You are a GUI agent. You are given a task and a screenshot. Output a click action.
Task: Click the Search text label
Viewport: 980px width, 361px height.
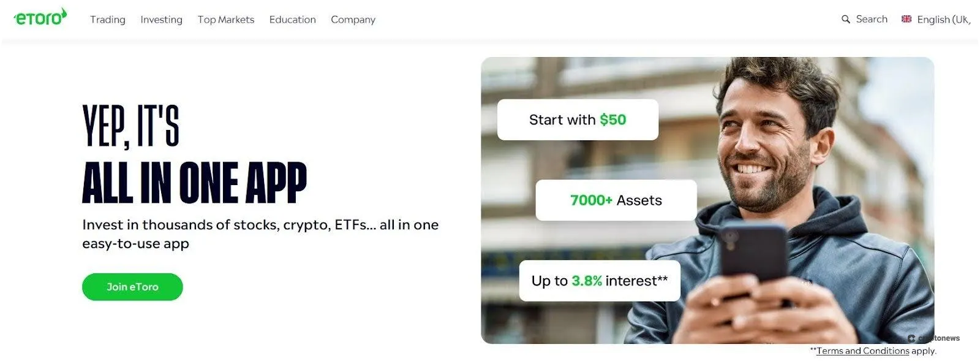pos(872,19)
